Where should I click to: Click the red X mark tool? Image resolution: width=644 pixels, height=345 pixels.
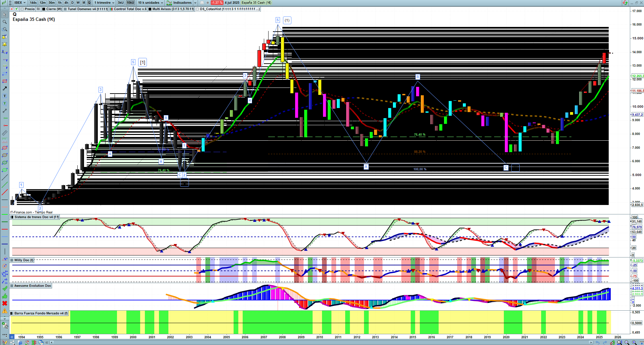coord(5,303)
